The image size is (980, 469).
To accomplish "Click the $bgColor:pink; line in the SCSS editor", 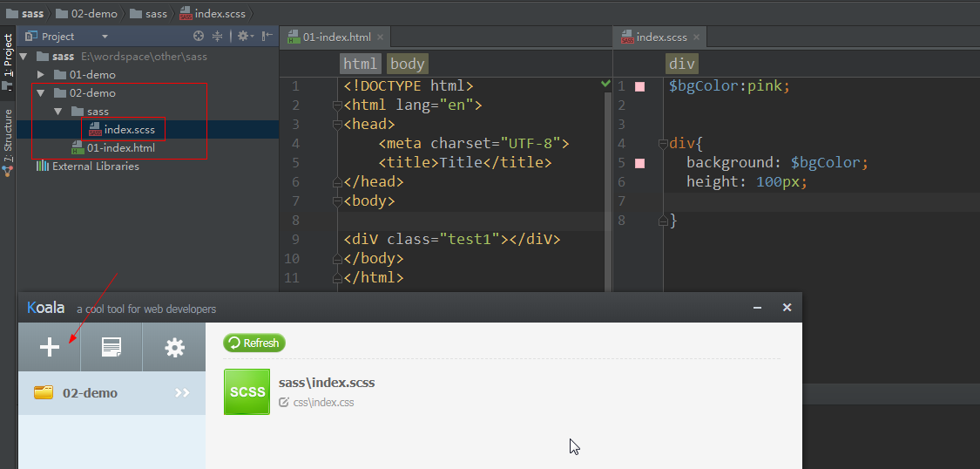I will click(x=729, y=85).
